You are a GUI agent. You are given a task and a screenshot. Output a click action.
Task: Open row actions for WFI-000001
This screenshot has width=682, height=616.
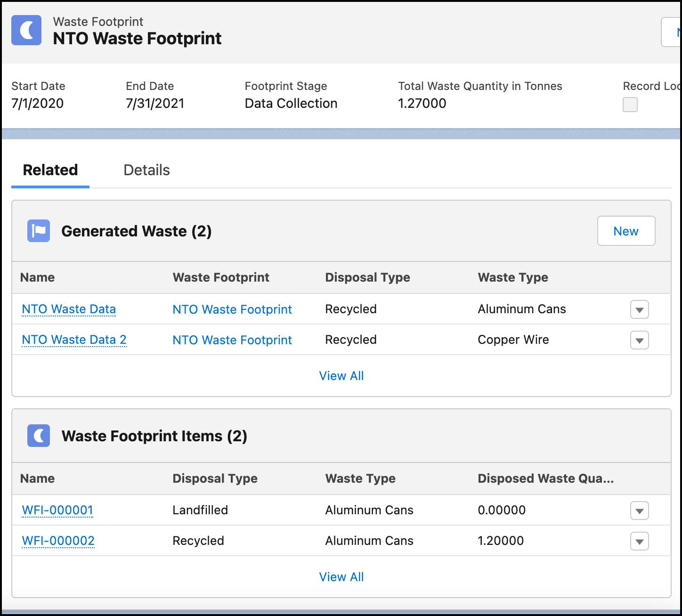[x=639, y=511]
